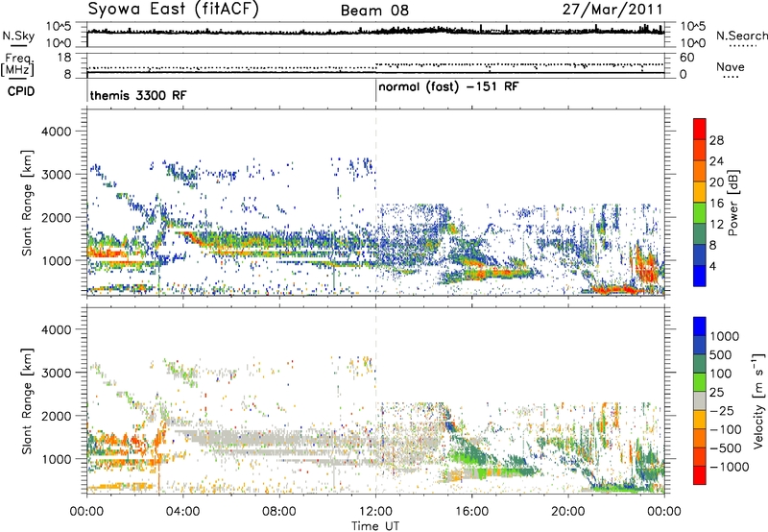Click the solid line sample under 'N.Sky'
768x532 pixels.
coord(18,45)
